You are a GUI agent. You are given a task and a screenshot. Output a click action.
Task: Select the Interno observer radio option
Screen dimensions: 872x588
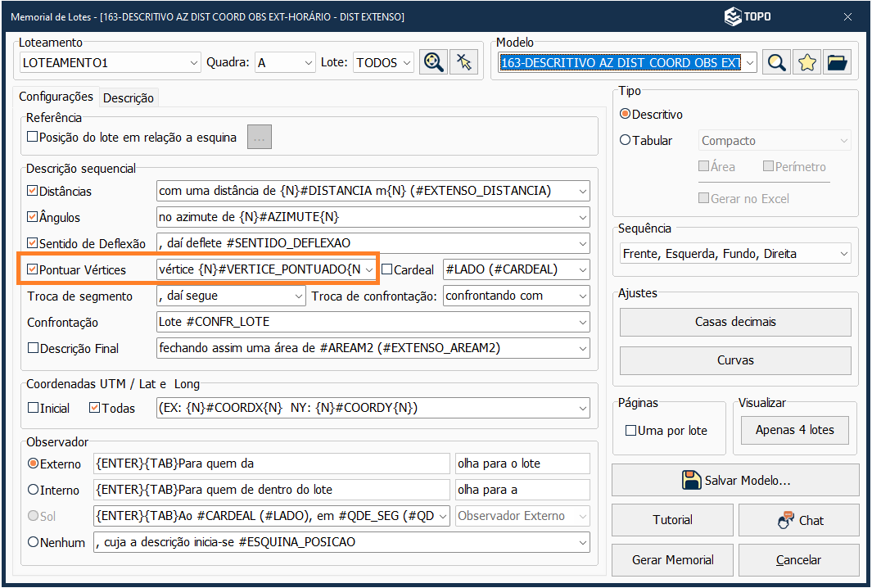[x=34, y=490]
